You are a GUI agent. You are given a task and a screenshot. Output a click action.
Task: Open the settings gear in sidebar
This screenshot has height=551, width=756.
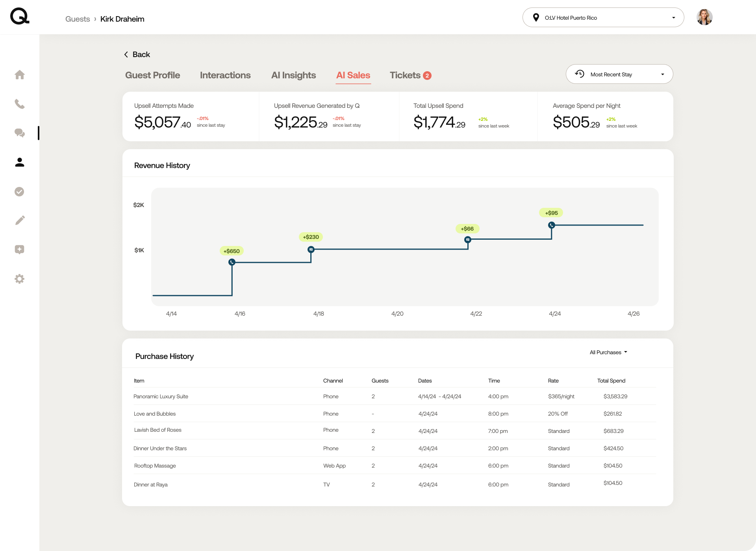(20, 279)
